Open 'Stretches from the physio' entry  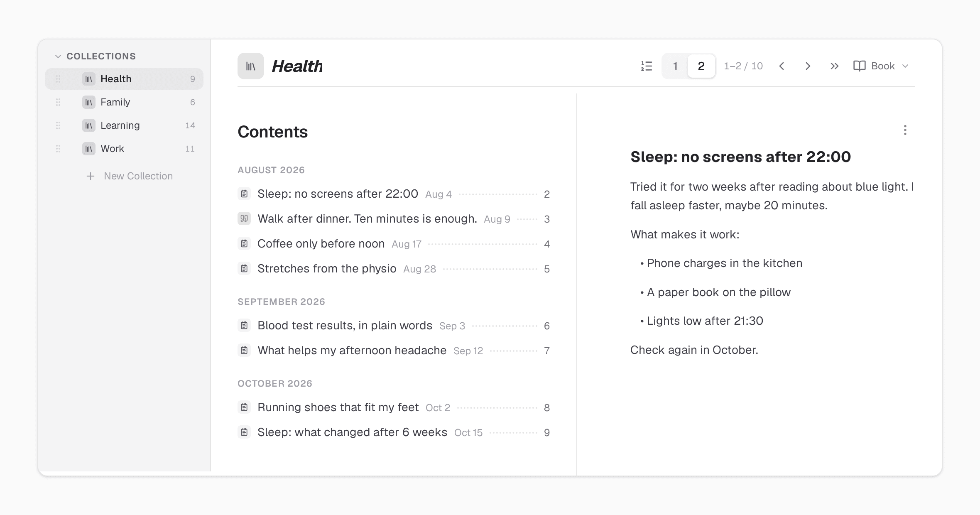pyautogui.click(x=394, y=269)
